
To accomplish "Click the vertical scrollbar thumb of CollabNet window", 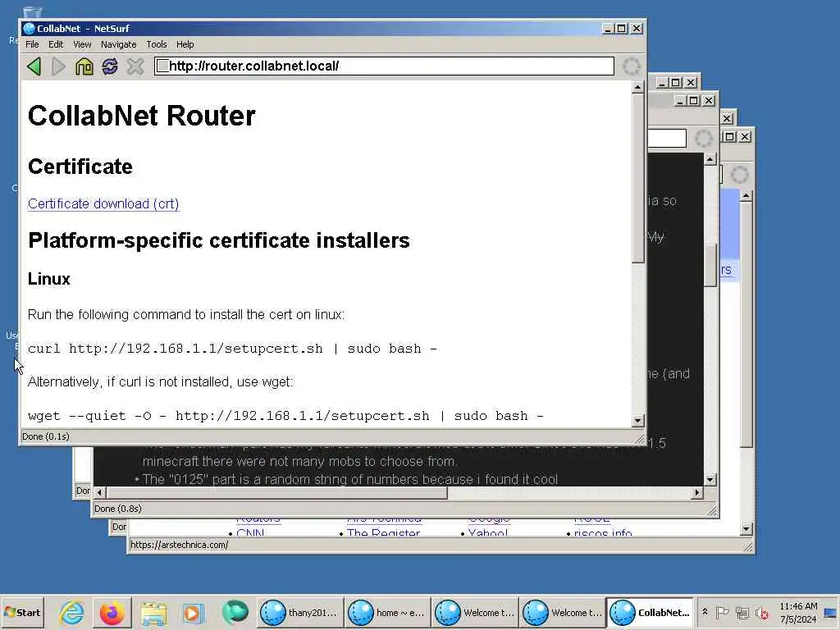I will point(637,178).
